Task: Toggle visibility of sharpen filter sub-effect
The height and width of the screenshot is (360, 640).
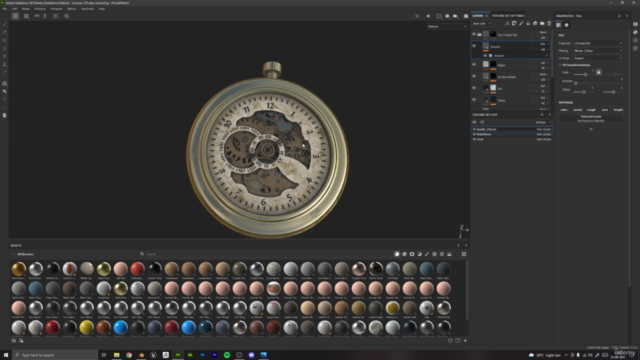Action: click(485, 56)
